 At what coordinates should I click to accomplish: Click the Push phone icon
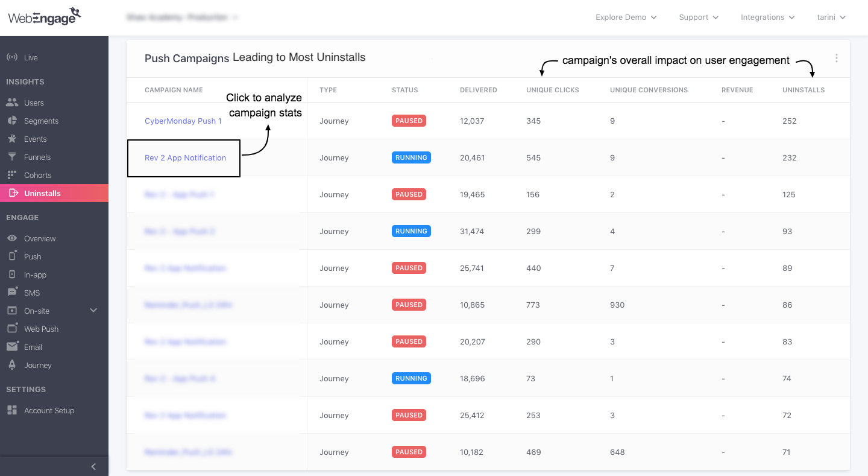12,256
